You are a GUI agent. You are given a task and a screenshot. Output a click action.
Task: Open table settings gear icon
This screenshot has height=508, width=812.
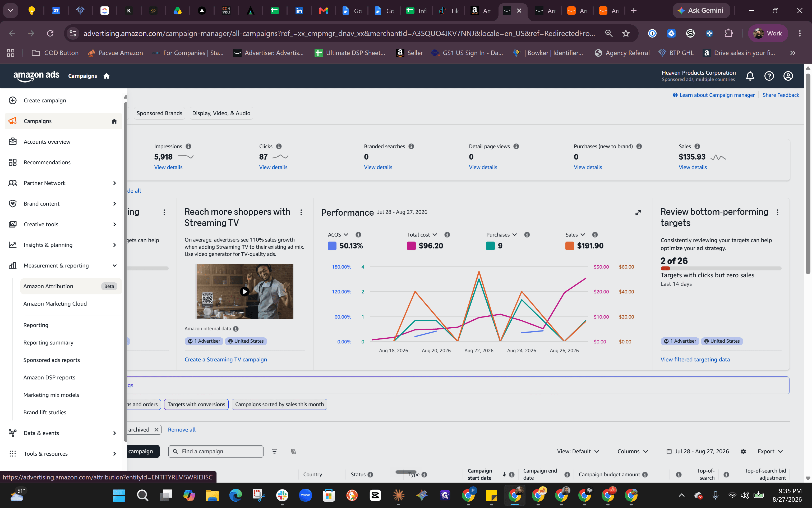point(743,451)
